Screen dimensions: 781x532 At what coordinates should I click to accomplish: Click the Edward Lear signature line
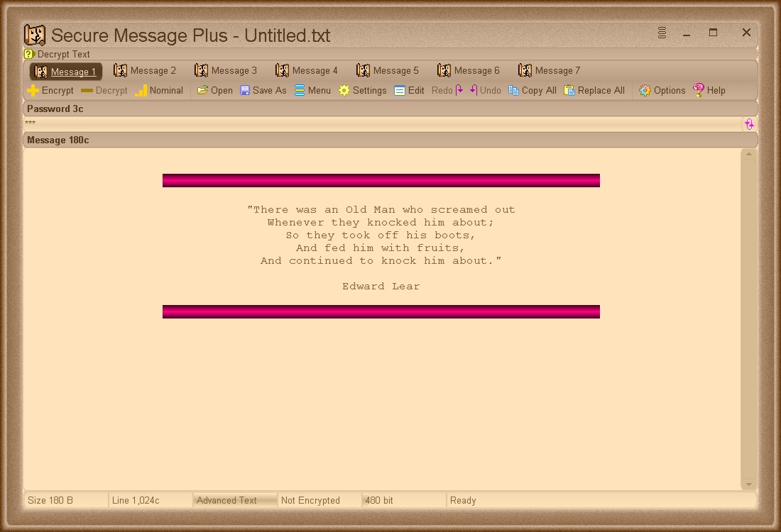click(381, 286)
